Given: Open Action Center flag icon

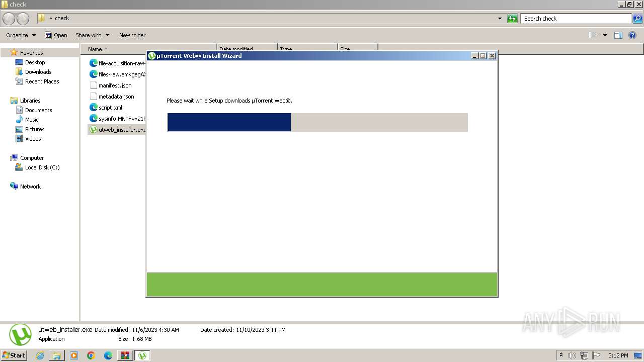Looking at the screenshot, I should pyautogui.click(x=596, y=355).
